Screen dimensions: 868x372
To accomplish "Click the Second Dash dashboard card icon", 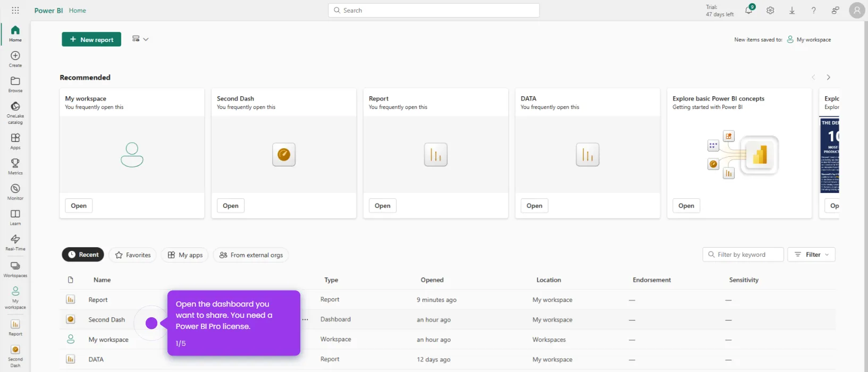I will [x=284, y=155].
